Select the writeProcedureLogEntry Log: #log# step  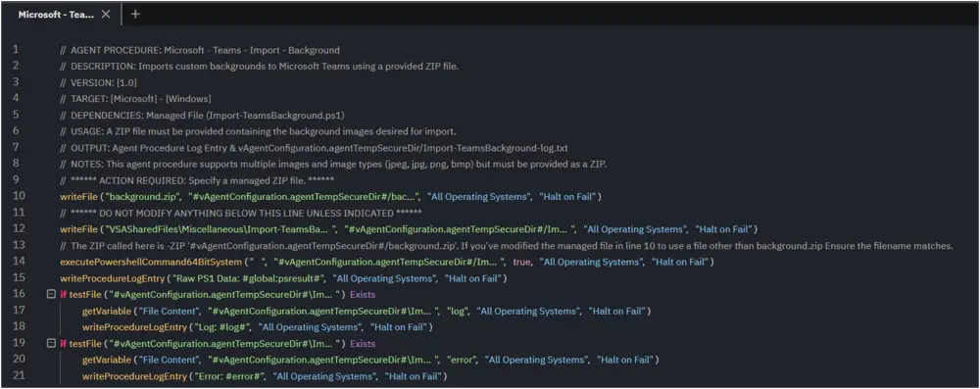pyautogui.click(x=257, y=326)
